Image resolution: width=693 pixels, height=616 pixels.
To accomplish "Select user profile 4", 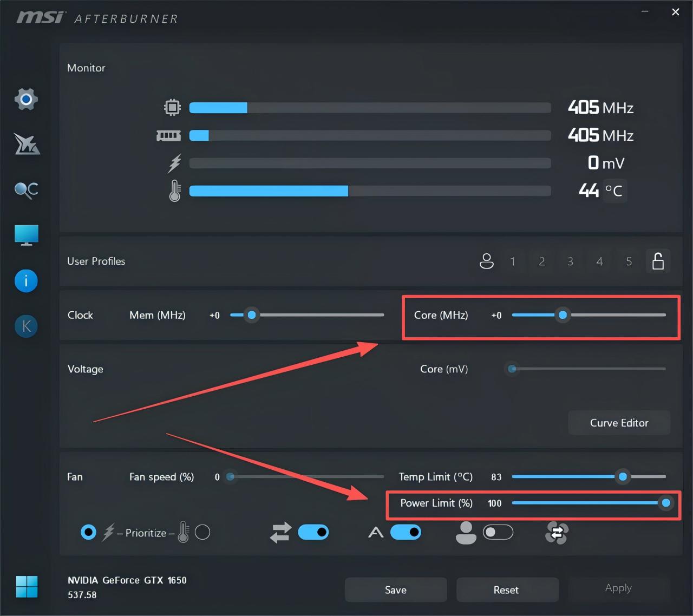I will point(599,261).
